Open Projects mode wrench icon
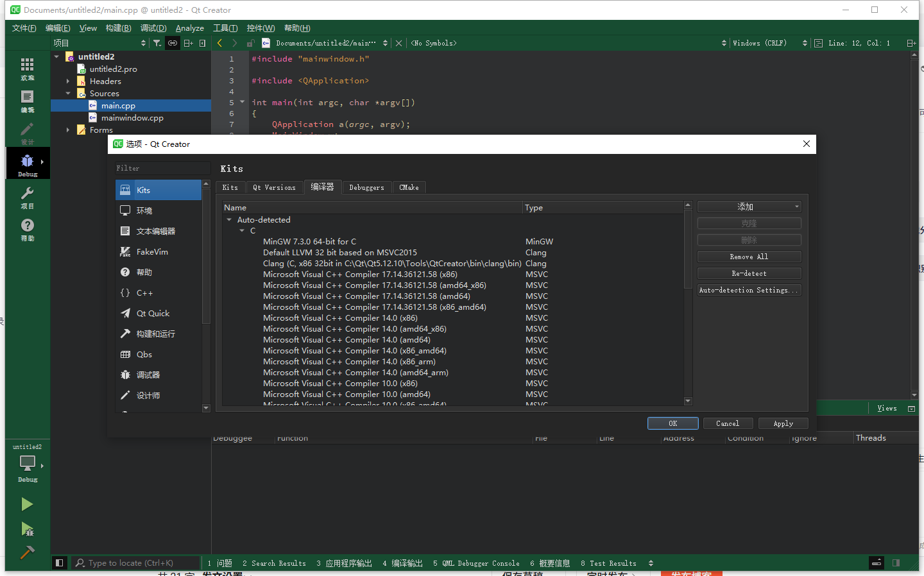Screen dimensions: 924x576 27,197
